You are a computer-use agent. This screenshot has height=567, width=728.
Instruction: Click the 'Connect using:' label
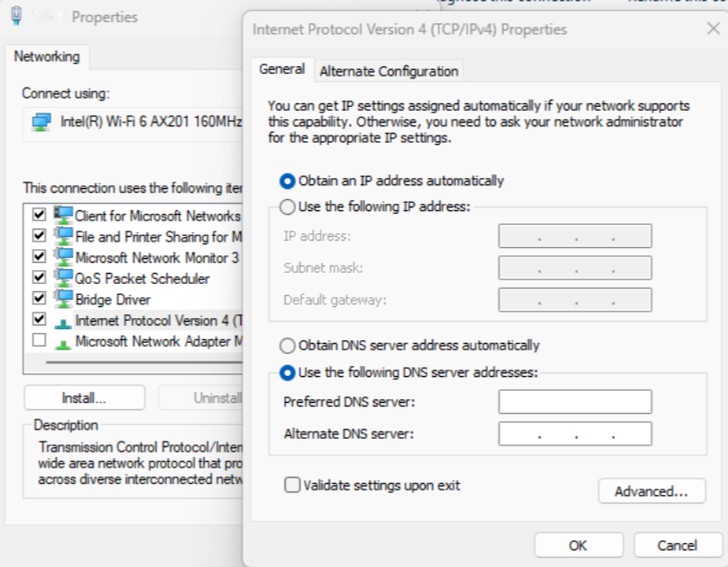pyautogui.click(x=66, y=94)
